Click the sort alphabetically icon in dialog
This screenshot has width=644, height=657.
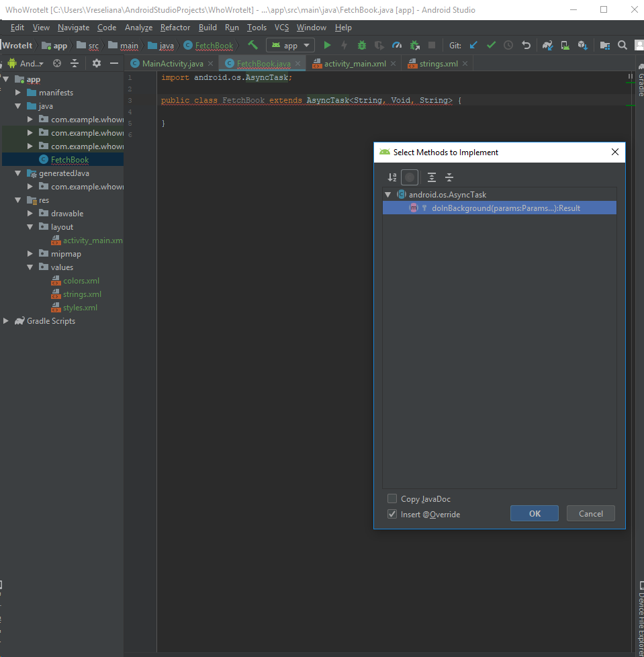[x=392, y=177]
